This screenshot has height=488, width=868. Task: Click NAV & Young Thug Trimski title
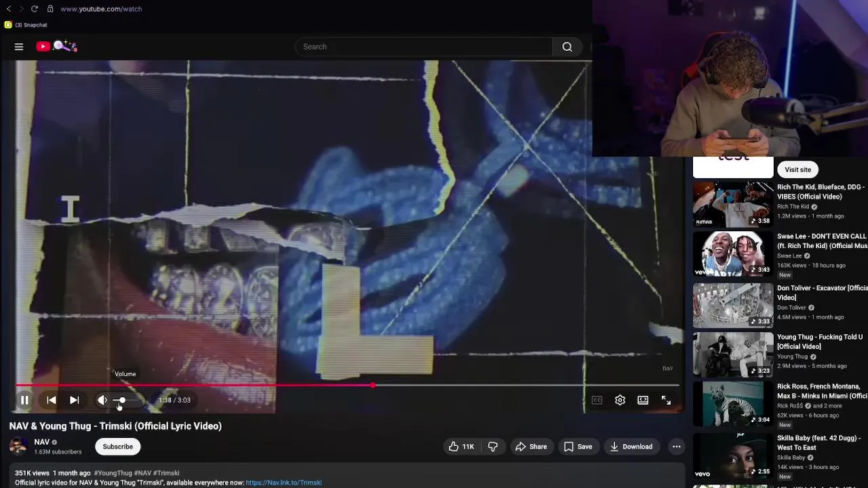pos(115,426)
